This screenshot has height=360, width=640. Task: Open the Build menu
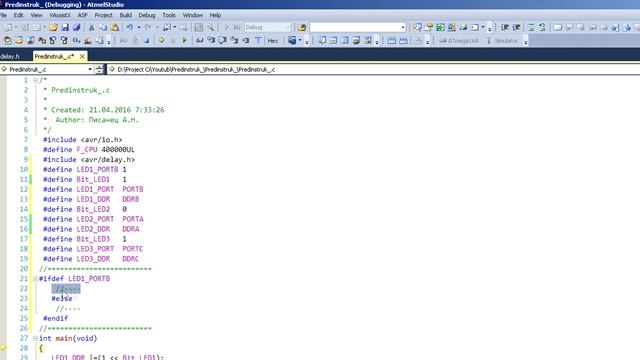tap(126, 15)
